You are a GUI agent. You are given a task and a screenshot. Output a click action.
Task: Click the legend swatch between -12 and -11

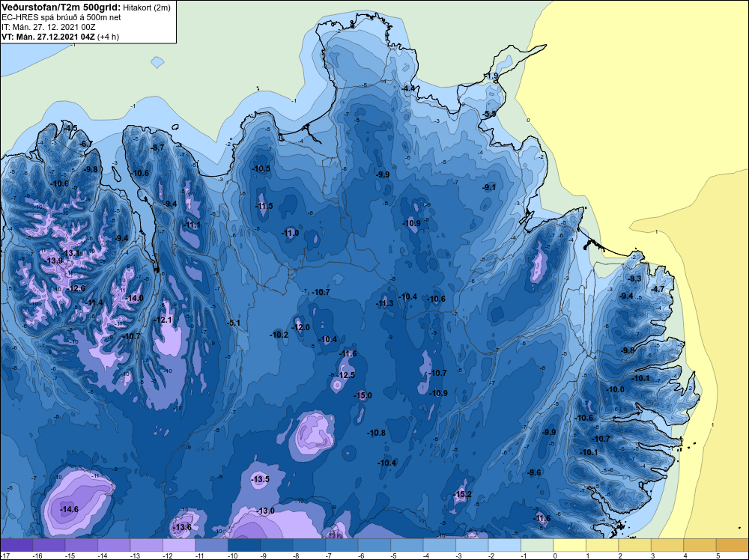(x=179, y=545)
